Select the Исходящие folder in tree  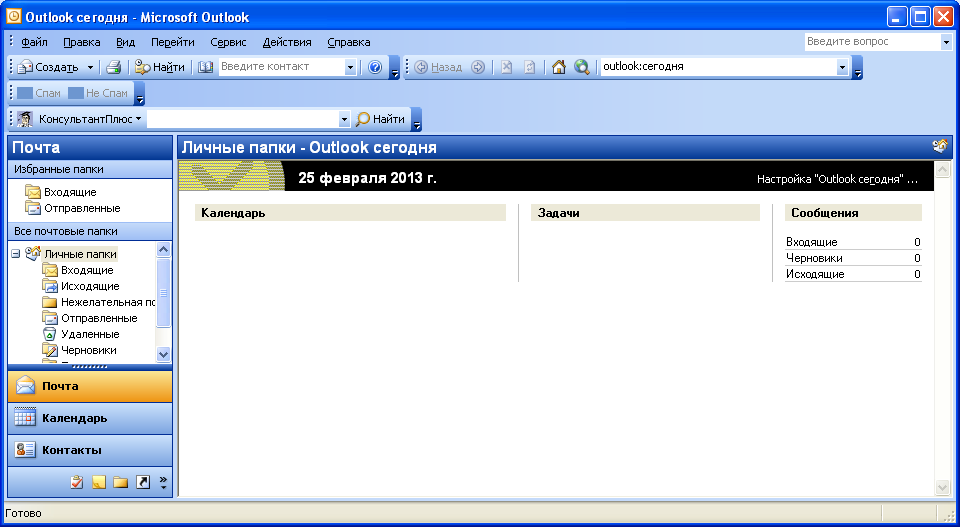tap(81, 286)
